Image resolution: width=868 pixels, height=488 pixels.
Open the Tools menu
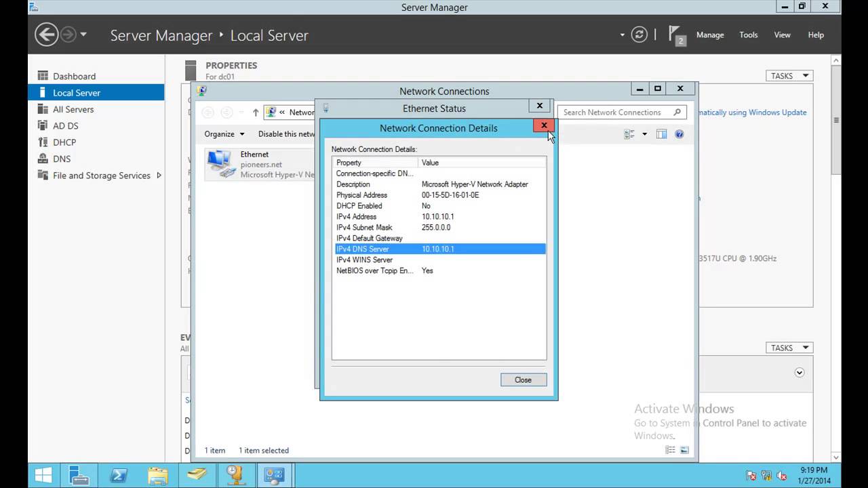pyautogui.click(x=749, y=35)
